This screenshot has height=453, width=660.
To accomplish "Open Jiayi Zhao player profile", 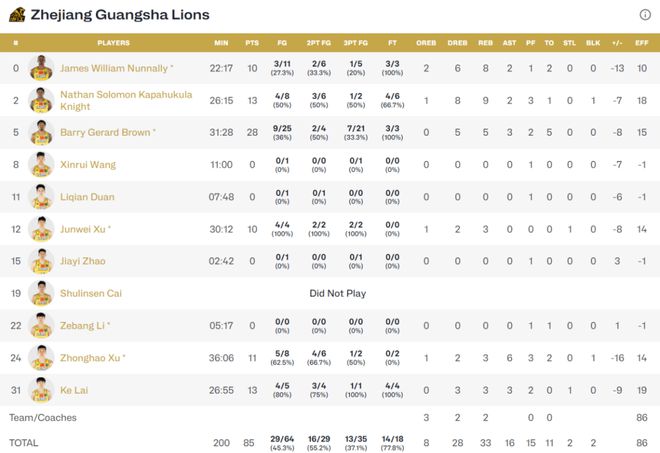I will 83,261.
